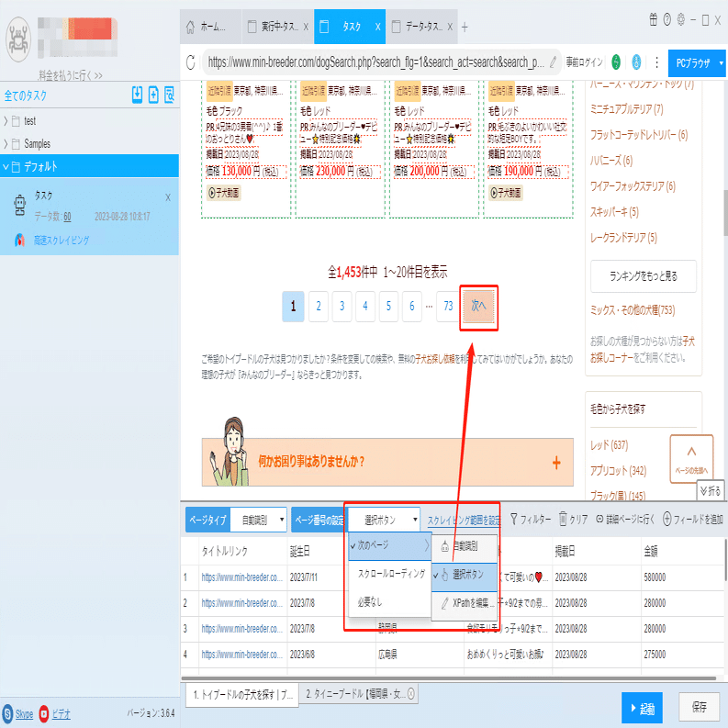Click the crab avatar profile icon
This screenshot has height=728, width=728.
(x=18, y=39)
